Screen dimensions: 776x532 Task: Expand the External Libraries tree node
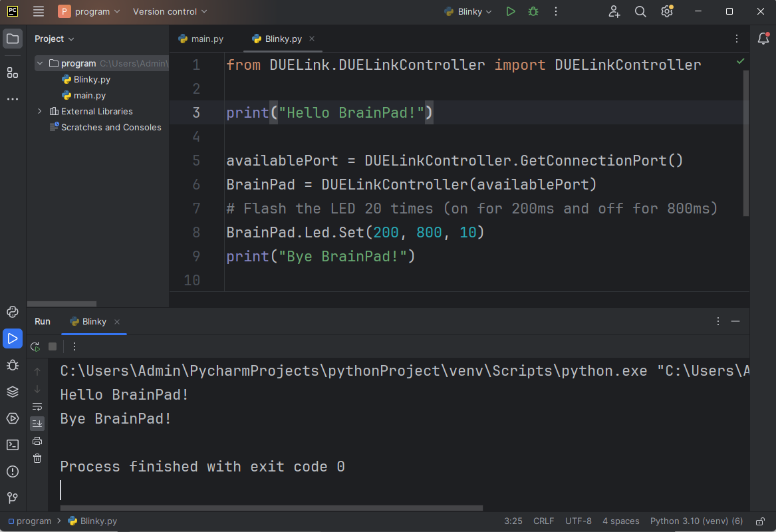click(40, 111)
